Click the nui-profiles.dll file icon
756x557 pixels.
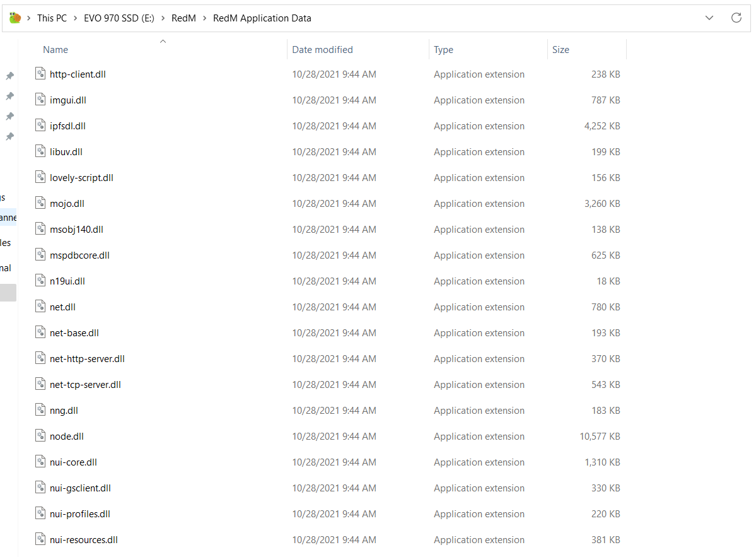coord(40,513)
